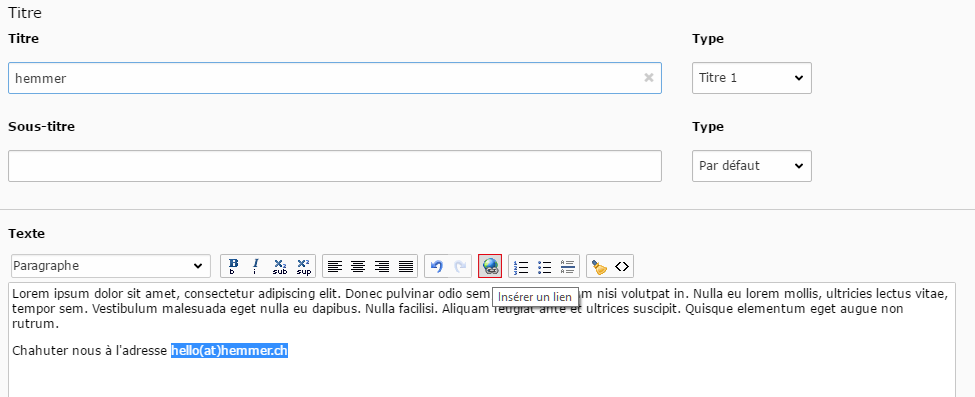Insert a horizontal rule line

click(567, 266)
